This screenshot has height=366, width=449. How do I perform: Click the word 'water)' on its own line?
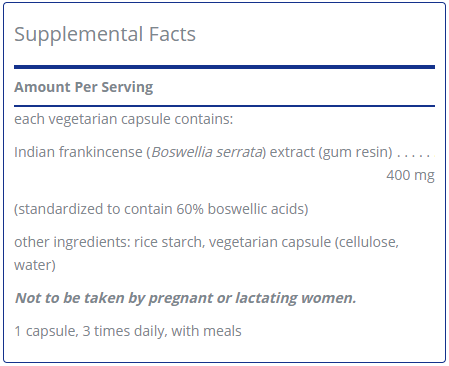35,265
